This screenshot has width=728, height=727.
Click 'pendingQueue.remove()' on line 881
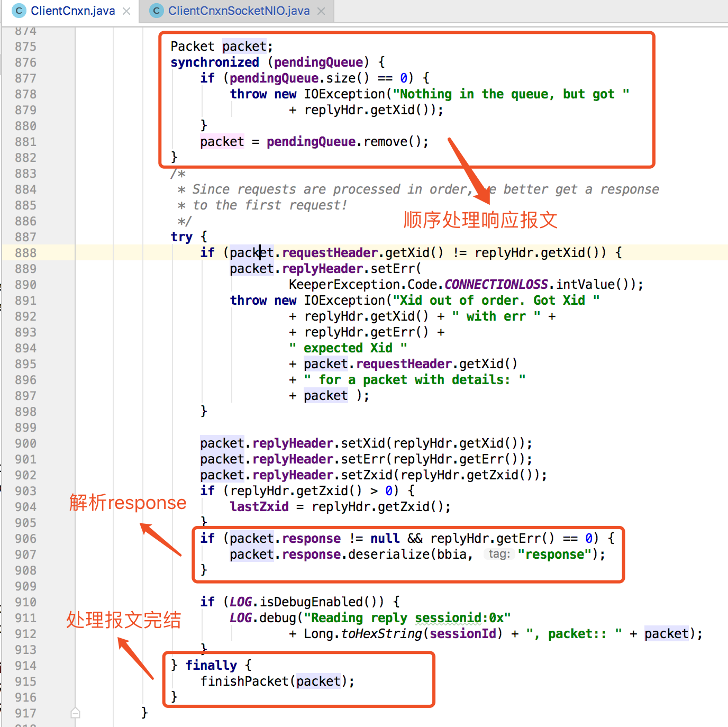click(x=344, y=142)
